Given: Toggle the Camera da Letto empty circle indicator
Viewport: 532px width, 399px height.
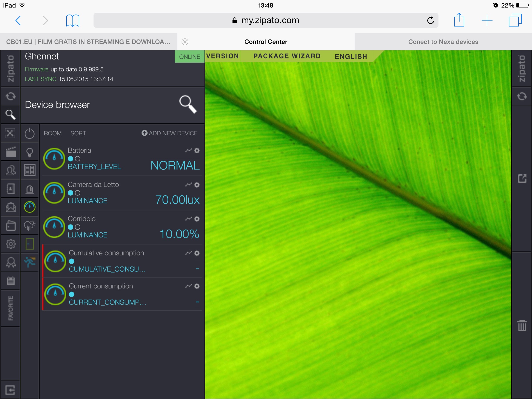Looking at the screenshot, I should [77, 193].
